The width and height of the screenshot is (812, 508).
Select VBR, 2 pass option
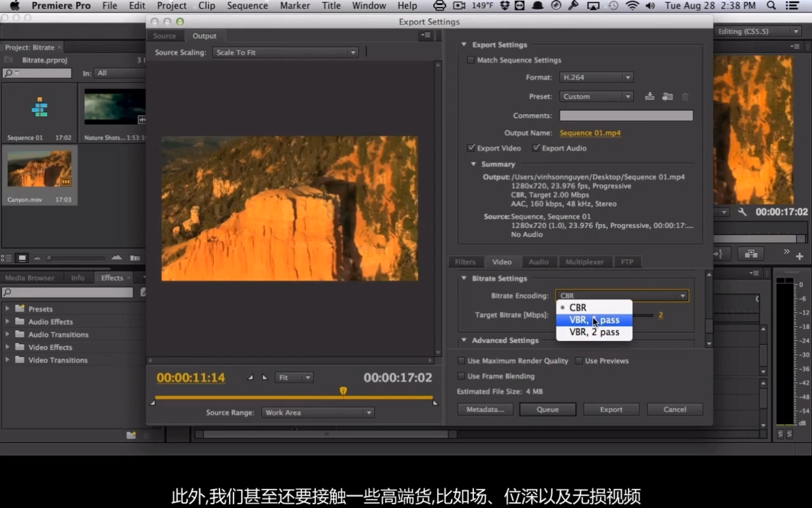click(594, 332)
